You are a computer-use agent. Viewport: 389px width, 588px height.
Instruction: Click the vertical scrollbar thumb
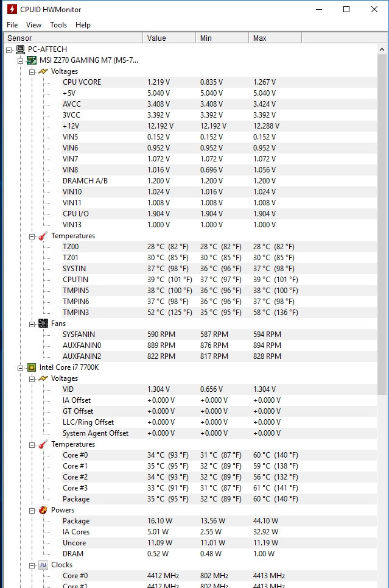382,219
